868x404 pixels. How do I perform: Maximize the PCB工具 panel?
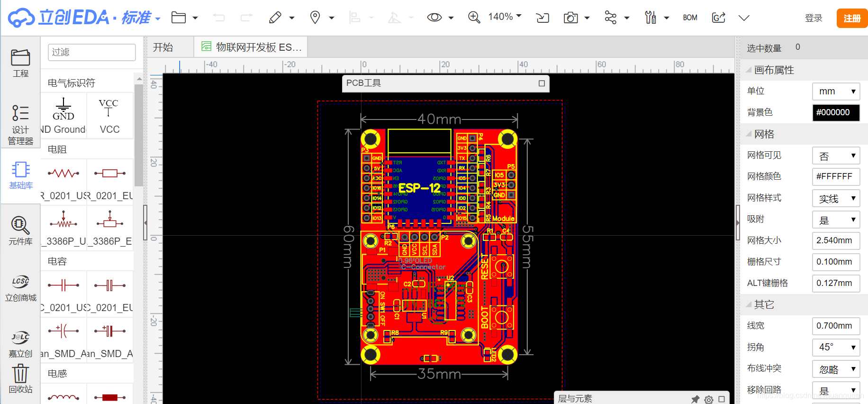pos(542,83)
